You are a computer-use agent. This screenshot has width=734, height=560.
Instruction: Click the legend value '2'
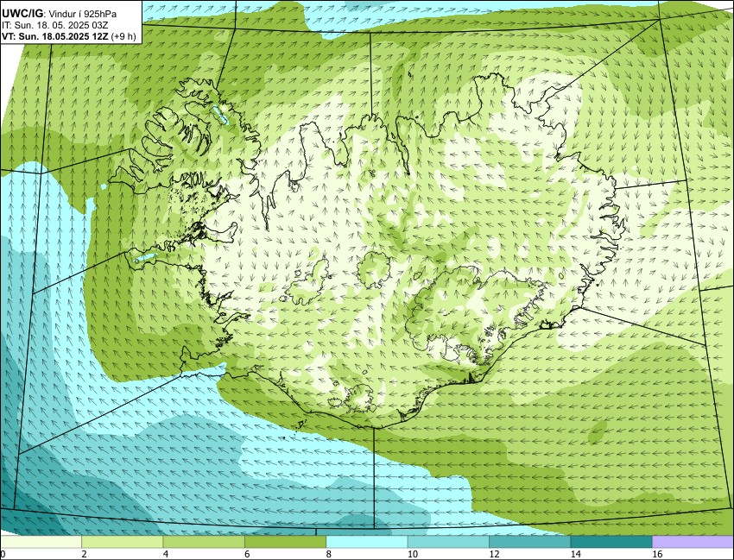(84, 554)
